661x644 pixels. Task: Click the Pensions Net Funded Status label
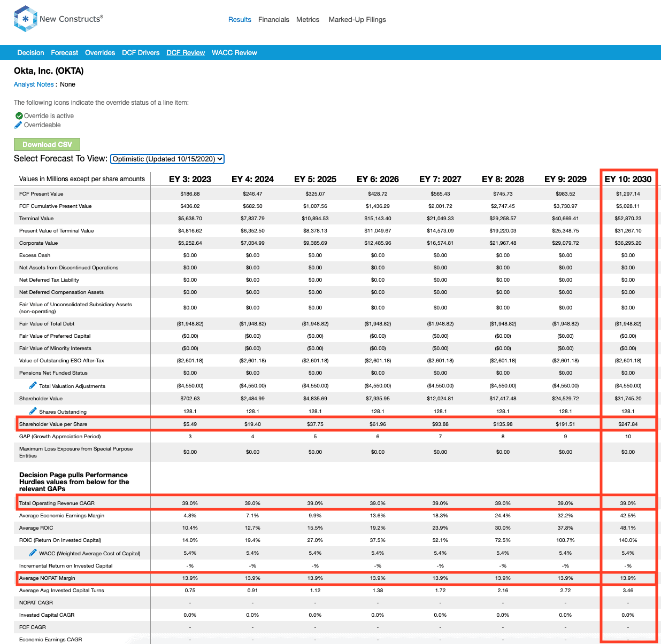click(53, 373)
